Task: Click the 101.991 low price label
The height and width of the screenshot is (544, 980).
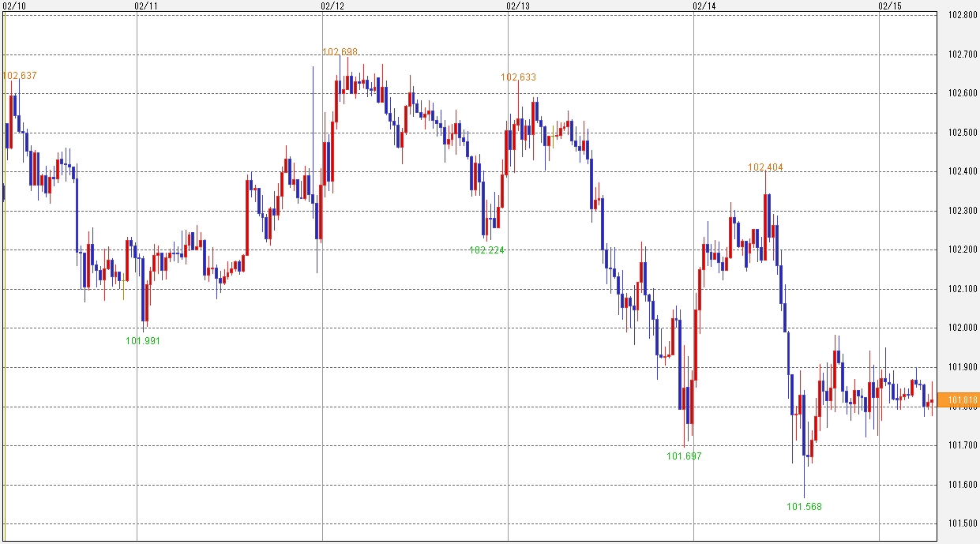Action: (x=143, y=341)
